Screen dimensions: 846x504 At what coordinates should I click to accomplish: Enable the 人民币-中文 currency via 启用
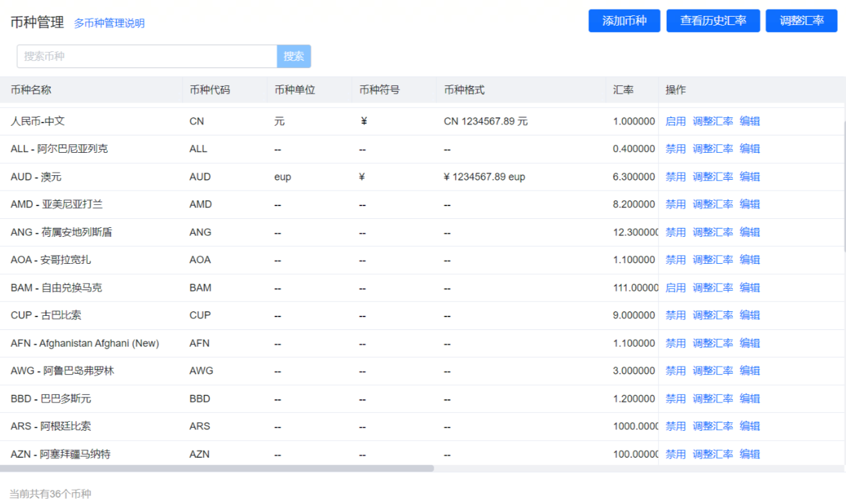point(676,121)
